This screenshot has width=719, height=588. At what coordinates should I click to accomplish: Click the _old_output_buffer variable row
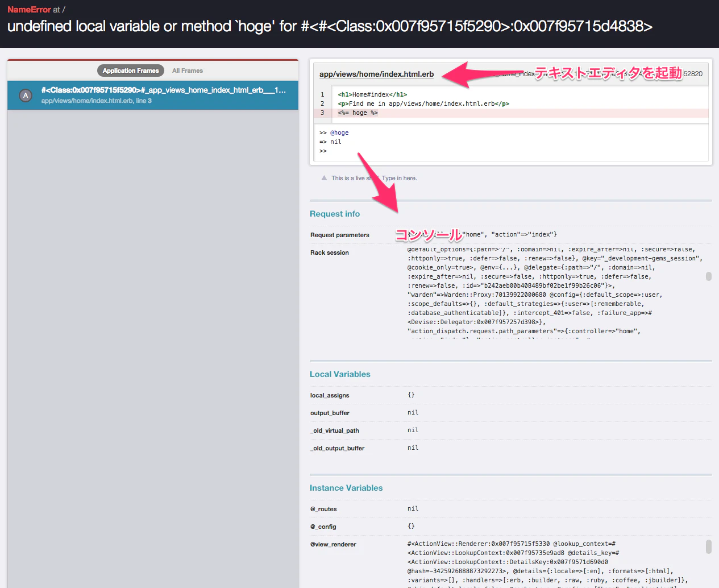(x=511, y=448)
